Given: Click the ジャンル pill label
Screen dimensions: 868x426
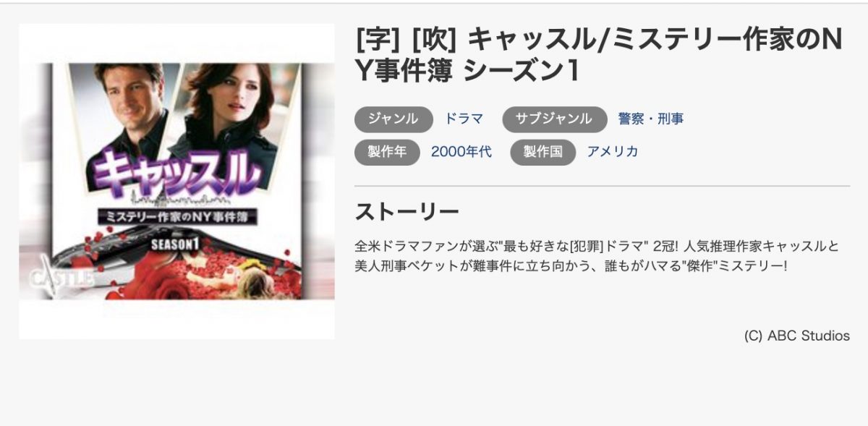Looking at the screenshot, I should tap(393, 119).
